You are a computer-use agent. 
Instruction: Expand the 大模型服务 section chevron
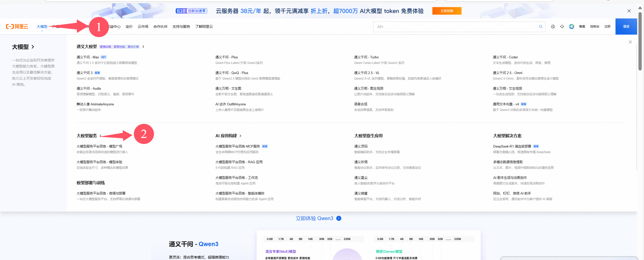click(100, 136)
